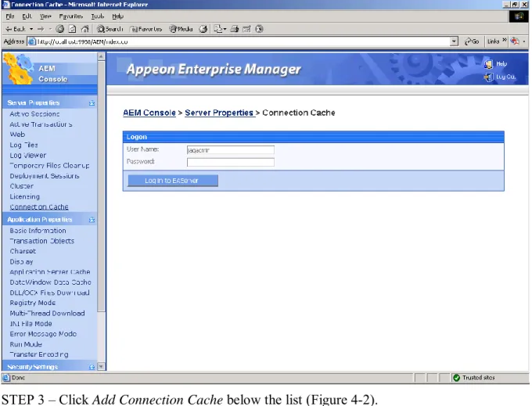Image resolution: width=532 pixels, height=406 pixels.
Task: Open the Tools menu
Action: tap(97, 16)
